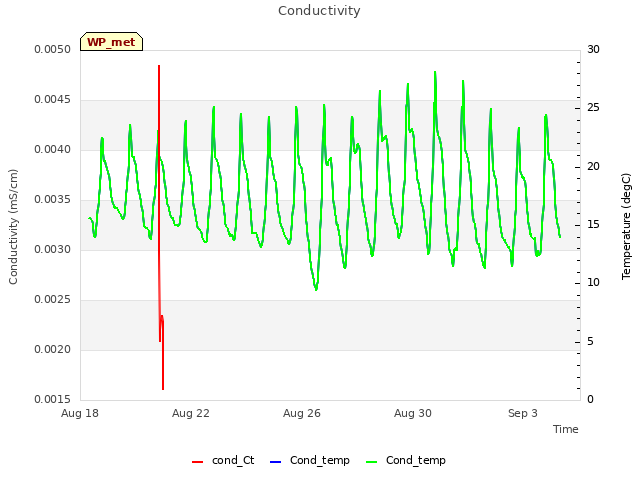Click the 30 temperature tick label
640x480 pixels.
click(x=593, y=50)
